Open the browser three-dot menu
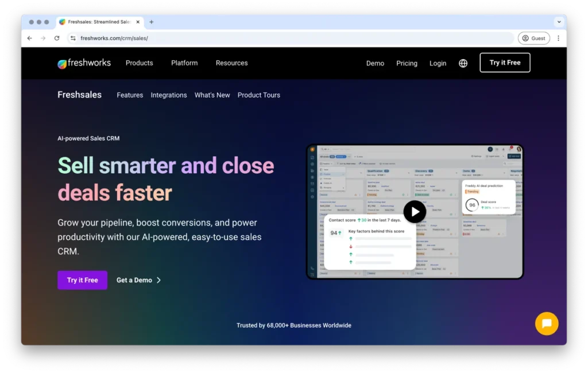588x373 pixels. (558, 38)
